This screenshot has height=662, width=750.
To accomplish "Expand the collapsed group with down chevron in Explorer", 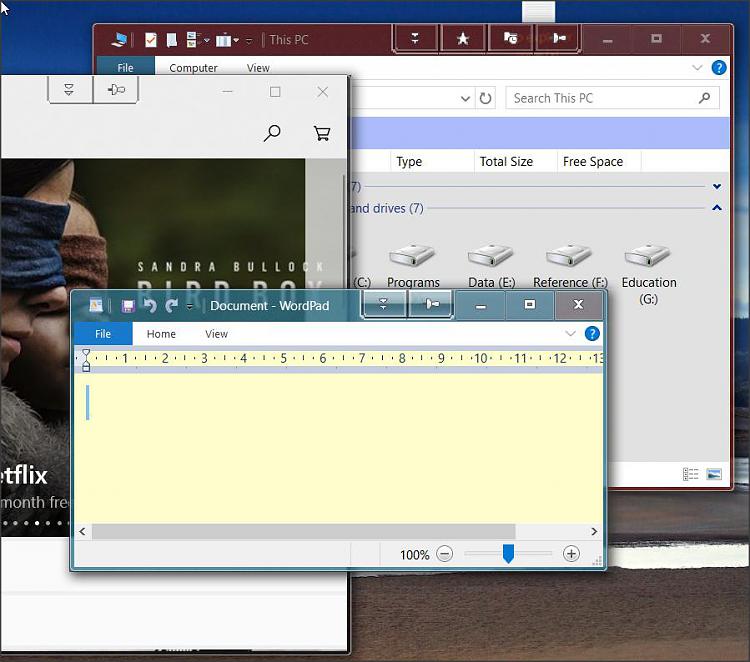I will pyautogui.click(x=717, y=187).
